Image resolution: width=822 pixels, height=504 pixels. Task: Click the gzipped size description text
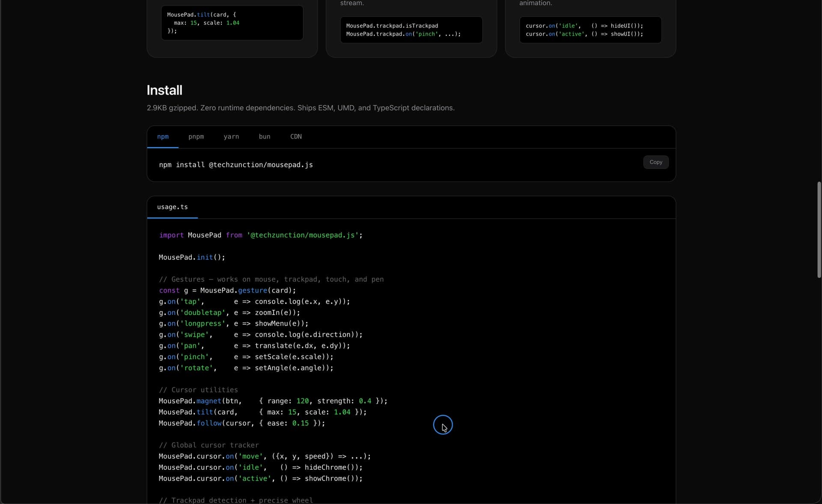(x=300, y=108)
